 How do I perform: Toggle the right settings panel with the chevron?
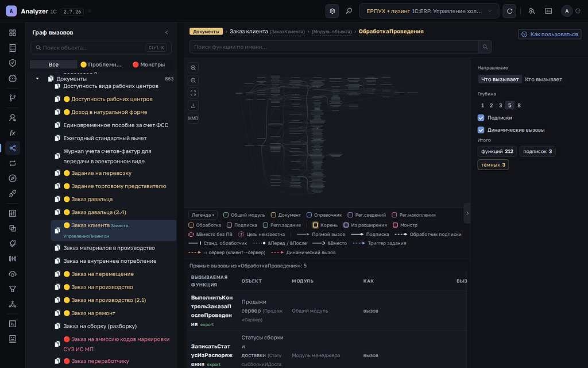[467, 213]
